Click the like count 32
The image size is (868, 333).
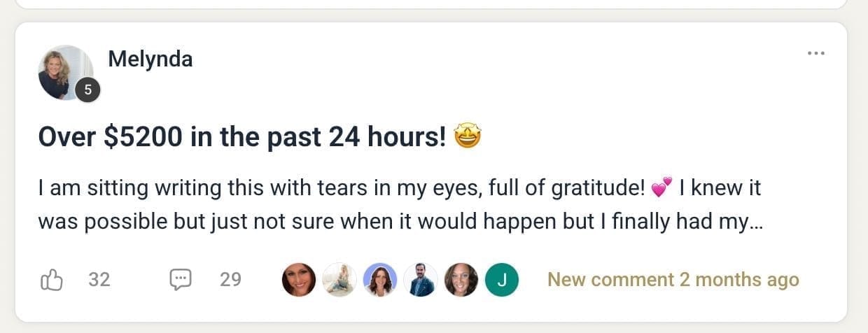(x=99, y=280)
